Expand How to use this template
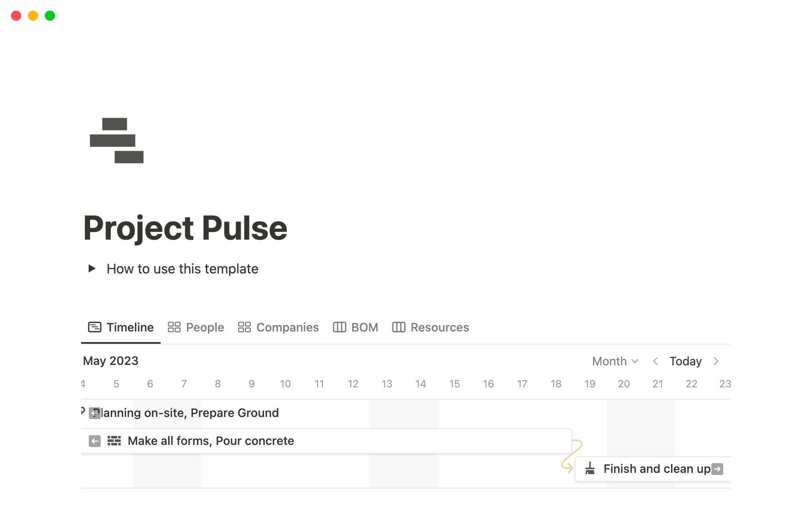The width and height of the screenshot is (812, 508). click(x=92, y=268)
